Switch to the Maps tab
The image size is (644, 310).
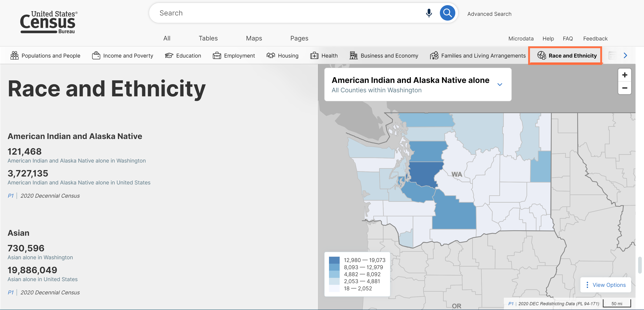point(254,38)
